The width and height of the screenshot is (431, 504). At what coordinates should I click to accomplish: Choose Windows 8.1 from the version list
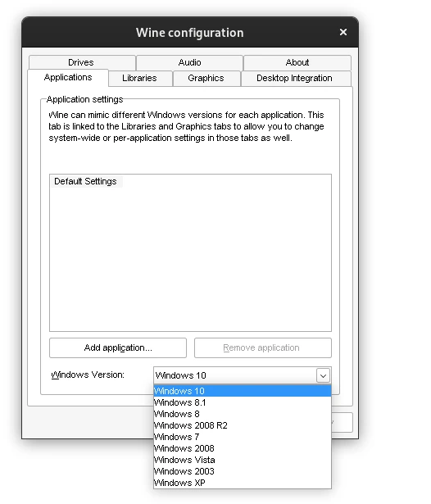243,402
